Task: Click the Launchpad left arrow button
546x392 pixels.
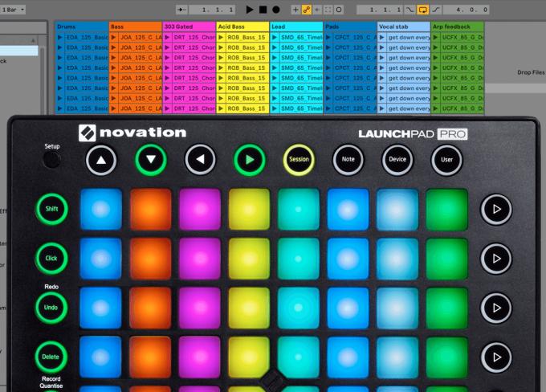Action: (x=200, y=160)
